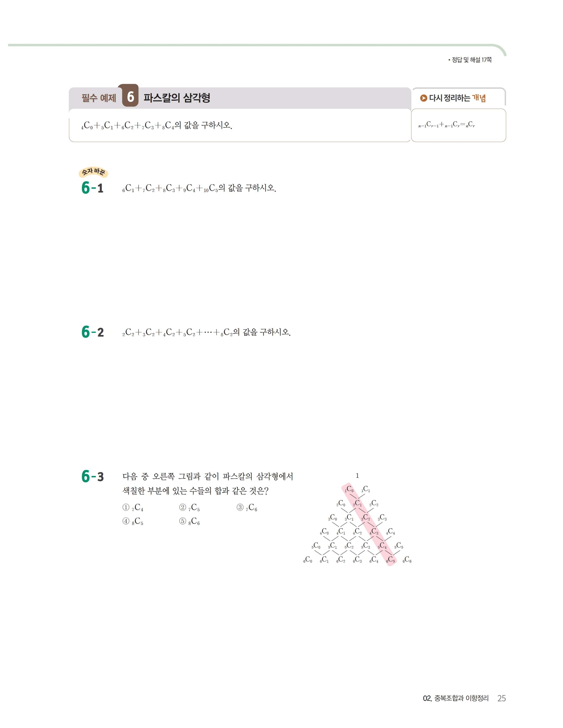Click the 6-3 problem number
The height and width of the screenshot is (728, 563).
point(92,476)
